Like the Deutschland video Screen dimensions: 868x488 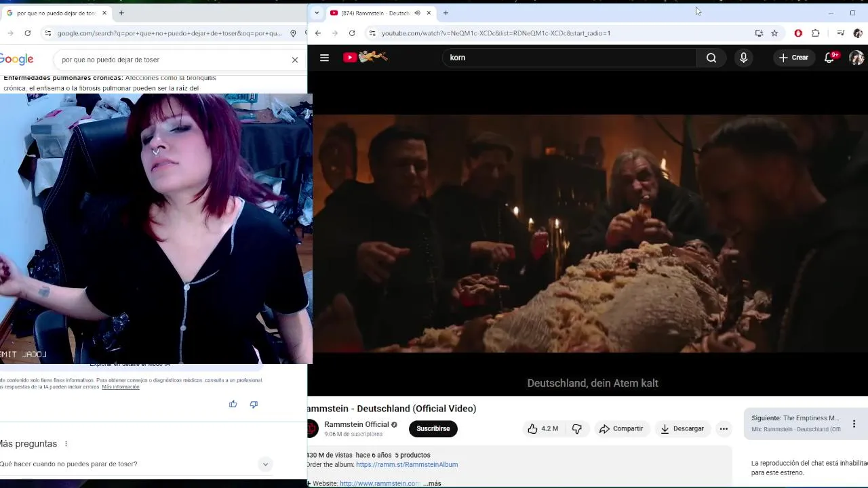click(543, 428)
